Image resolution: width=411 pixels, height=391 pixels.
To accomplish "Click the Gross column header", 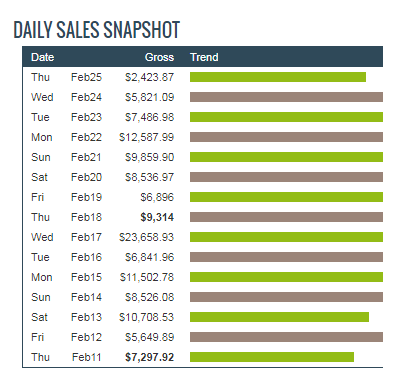I will click(x=159, y=57).
